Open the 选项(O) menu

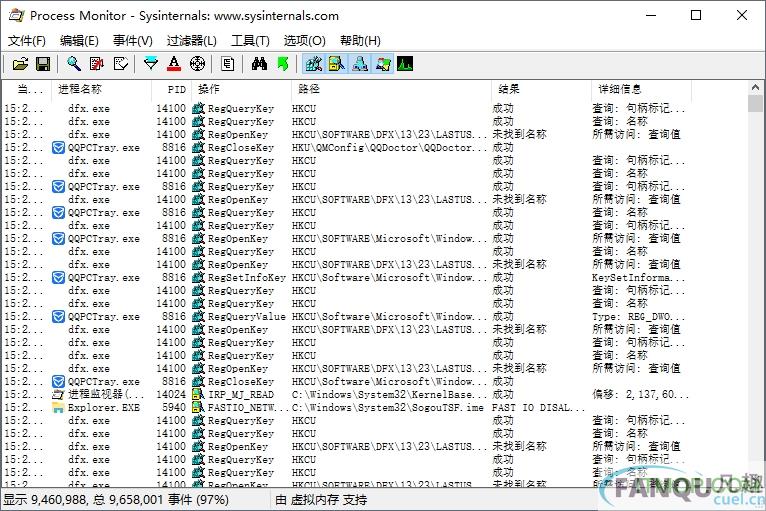tap(304, 41)
